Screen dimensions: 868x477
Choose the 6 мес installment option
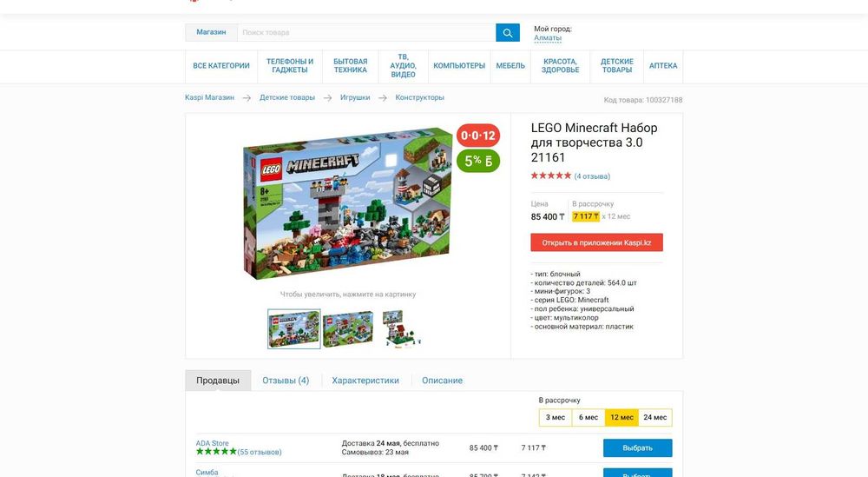(589, 417)
